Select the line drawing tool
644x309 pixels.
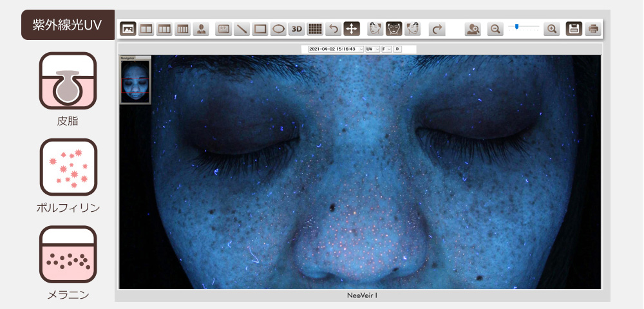(241, 29)
